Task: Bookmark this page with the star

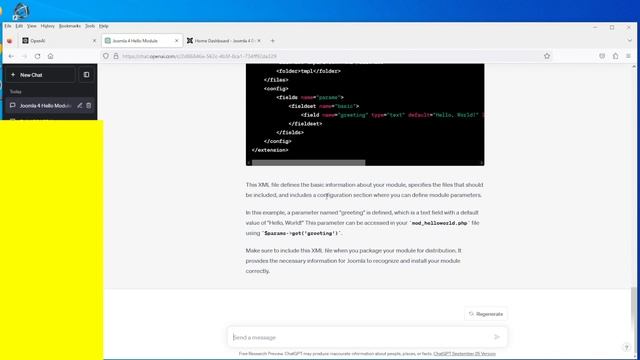Action: click(x=547, y=56)
